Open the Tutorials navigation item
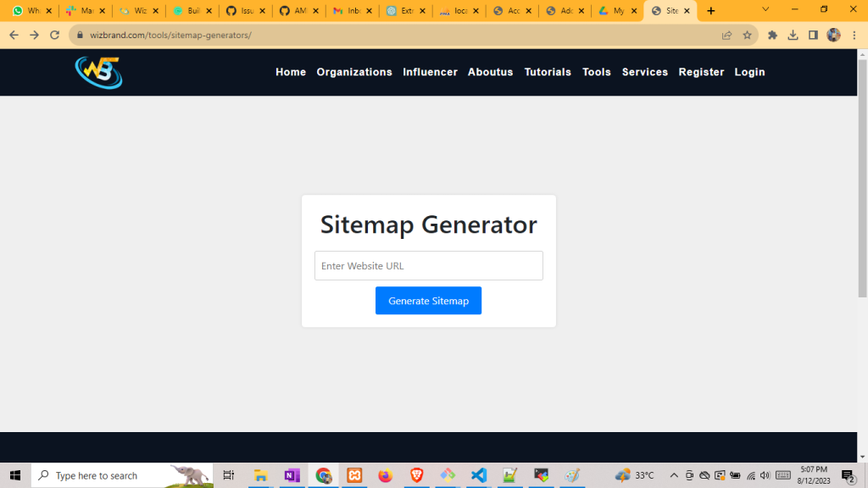The width and height of the screenshot is (868, 488). 548,72
